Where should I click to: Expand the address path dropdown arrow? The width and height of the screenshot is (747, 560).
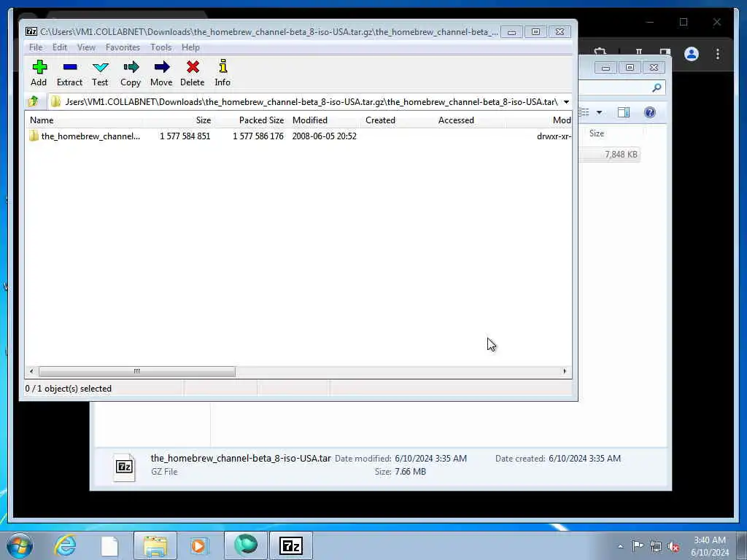pos(566,102)
